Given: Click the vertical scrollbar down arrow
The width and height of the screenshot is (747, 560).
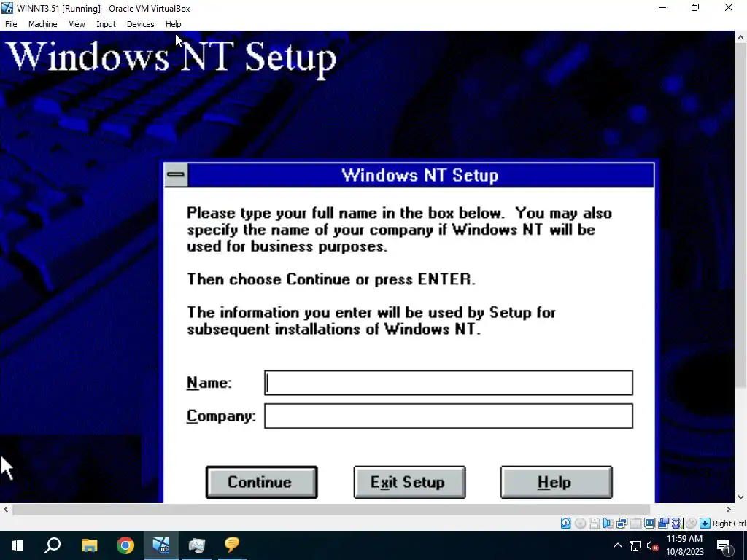Looking at the screenshot, I should pos(741,497).
